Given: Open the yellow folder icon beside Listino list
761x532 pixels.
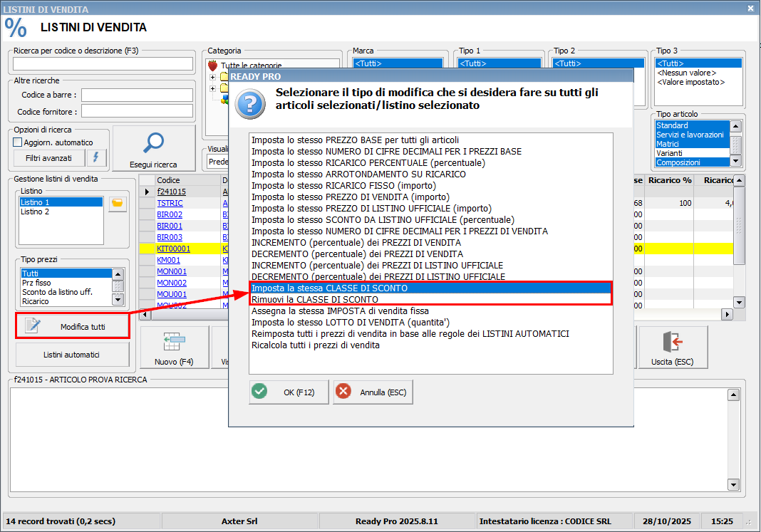Looking at the screenshot, I should pyautogui.click(x=118, y=203).
